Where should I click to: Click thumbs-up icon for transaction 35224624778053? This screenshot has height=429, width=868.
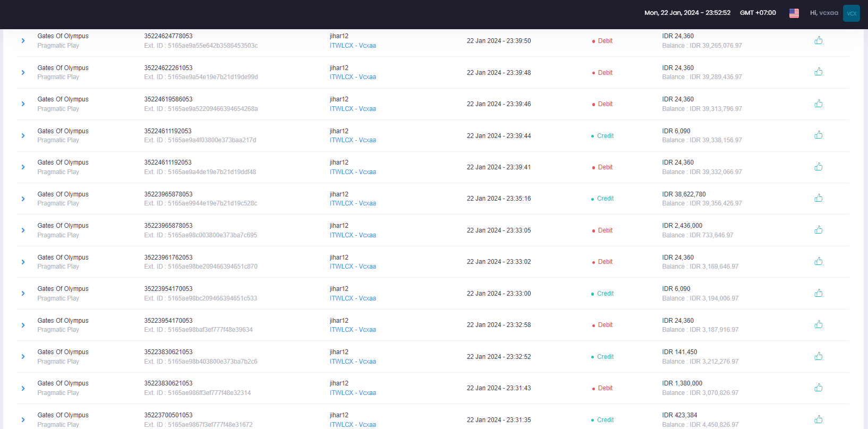tap(819, 40)
